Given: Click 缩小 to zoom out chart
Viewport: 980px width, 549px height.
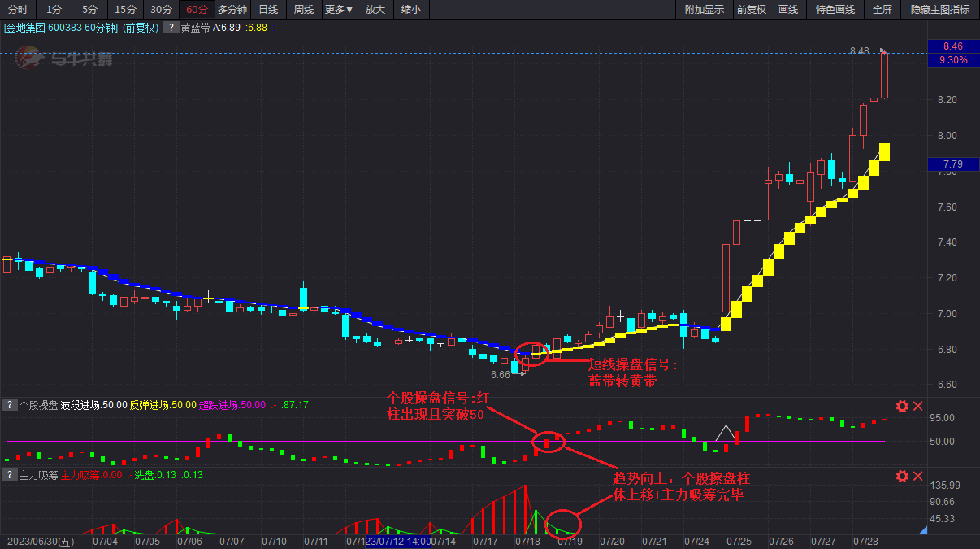Looking at the screenshot, I should click(411, 10).
